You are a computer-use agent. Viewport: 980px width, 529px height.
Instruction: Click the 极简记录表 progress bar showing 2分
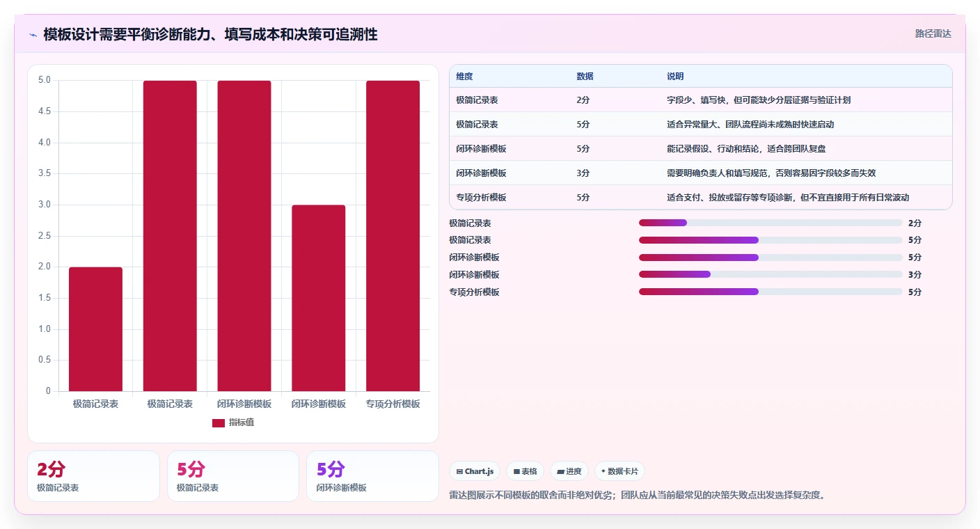click(x=770, y=223)
